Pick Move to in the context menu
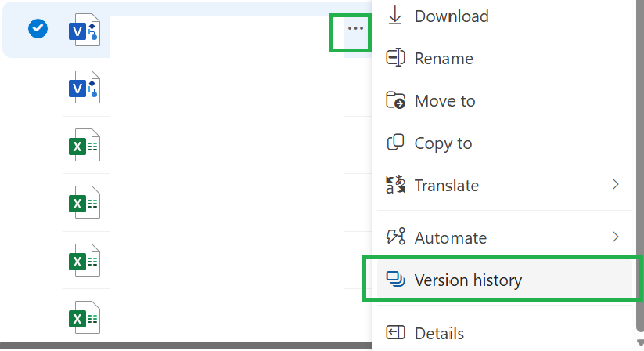Image resolution: width=644 pixels, height=351 pixels. click(505, 101)
